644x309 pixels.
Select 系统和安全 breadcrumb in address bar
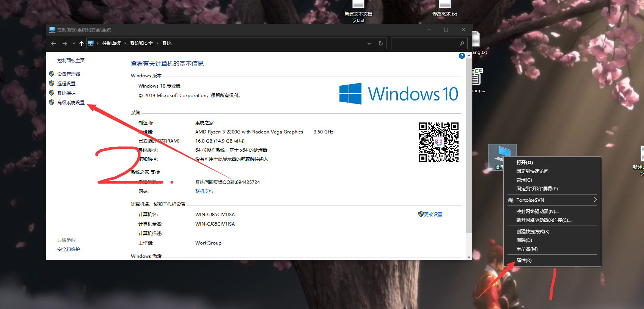coord(141,43)
